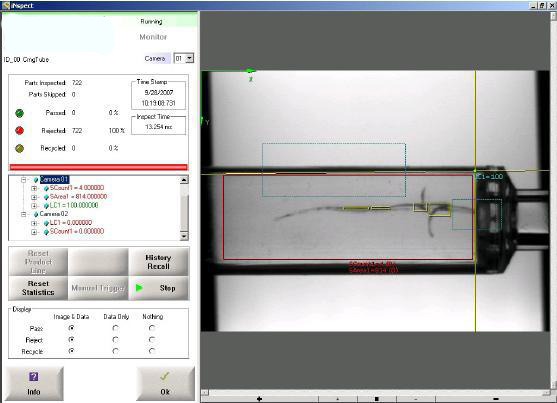
Task: Click the red reject progress bar
Action: (x=98, y=167)
